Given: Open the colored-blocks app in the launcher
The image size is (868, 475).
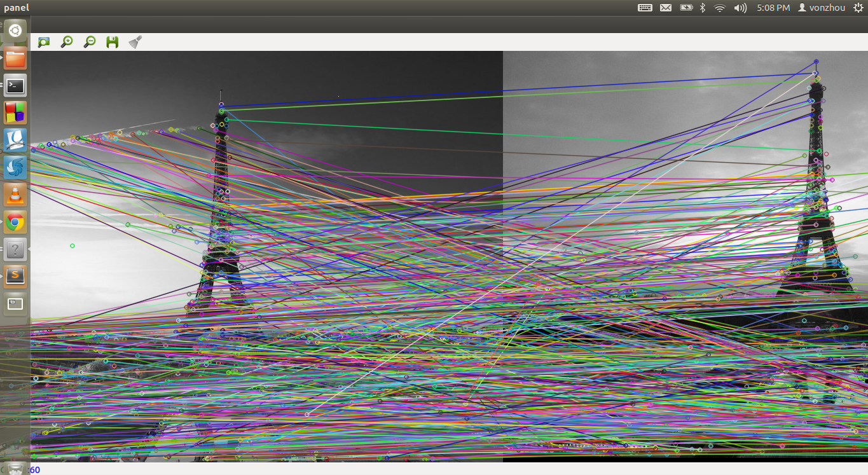Looking at the screenshot, I should coord(15,113).
